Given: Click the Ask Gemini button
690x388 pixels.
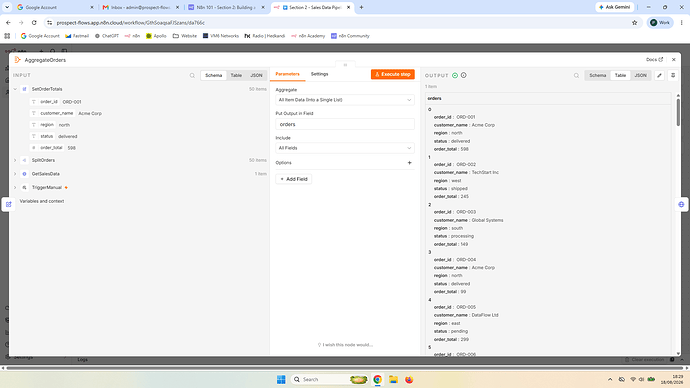Looking at the screenshot, I should [615, 7].
